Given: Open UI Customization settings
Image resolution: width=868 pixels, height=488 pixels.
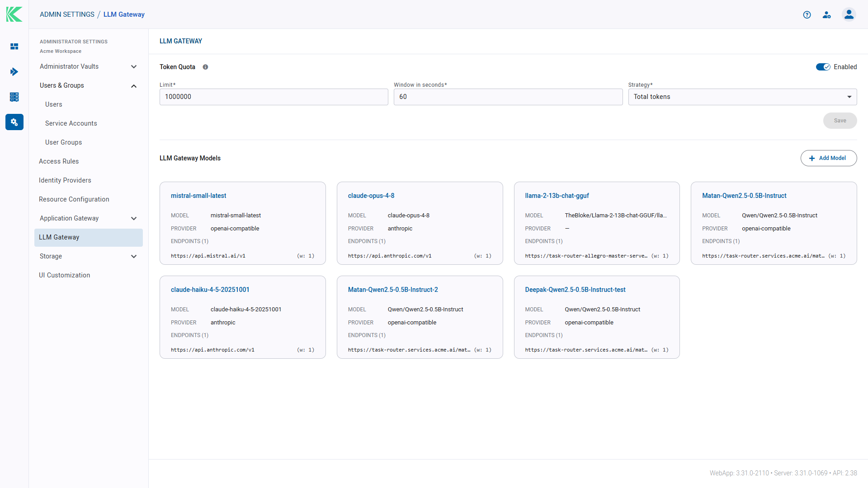Looking at the screenshot, I should (x=65, y=275).
